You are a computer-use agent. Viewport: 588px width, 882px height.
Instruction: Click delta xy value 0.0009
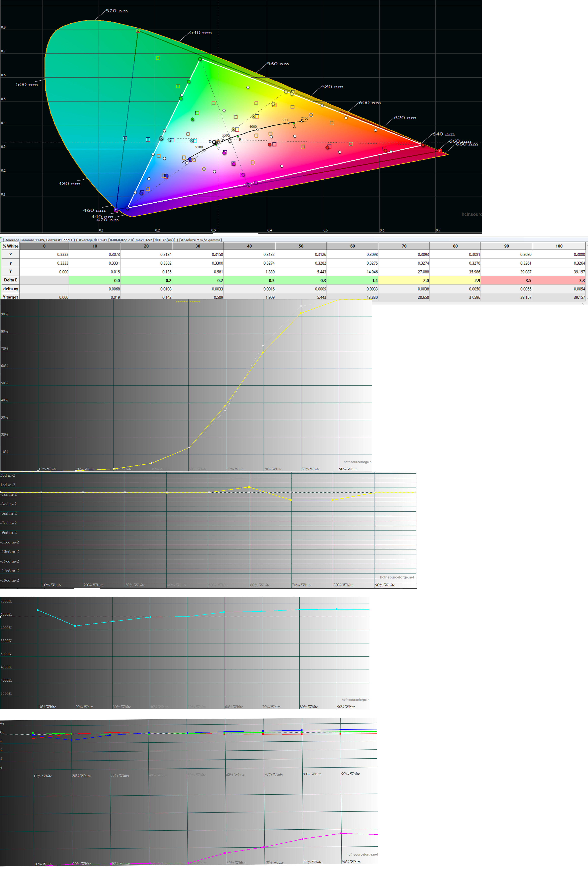point(301,289)
